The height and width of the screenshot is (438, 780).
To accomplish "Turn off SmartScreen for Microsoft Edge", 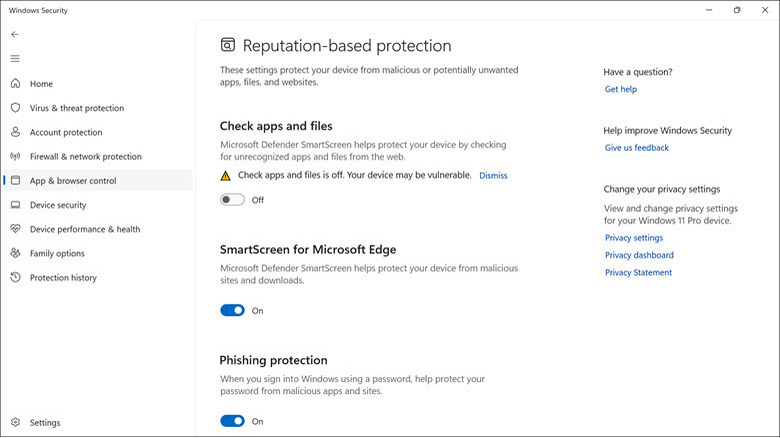I will point(232,311).
